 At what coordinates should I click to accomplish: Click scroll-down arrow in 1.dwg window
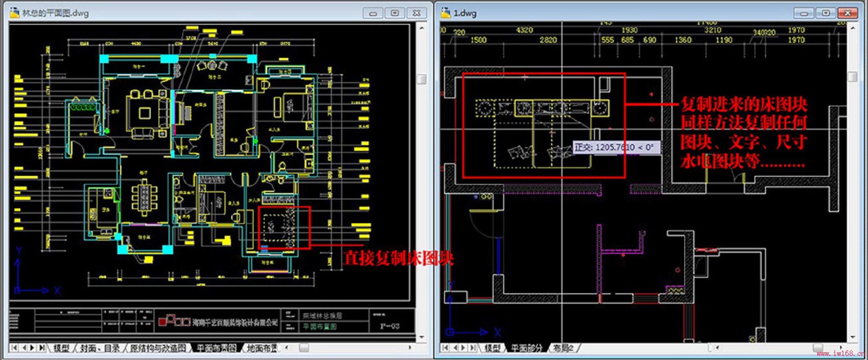(853, 337)
